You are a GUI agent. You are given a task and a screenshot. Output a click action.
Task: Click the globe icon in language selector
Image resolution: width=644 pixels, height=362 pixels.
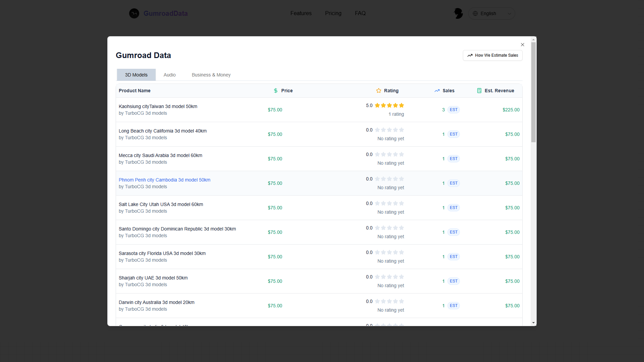[x=475, y=13]
